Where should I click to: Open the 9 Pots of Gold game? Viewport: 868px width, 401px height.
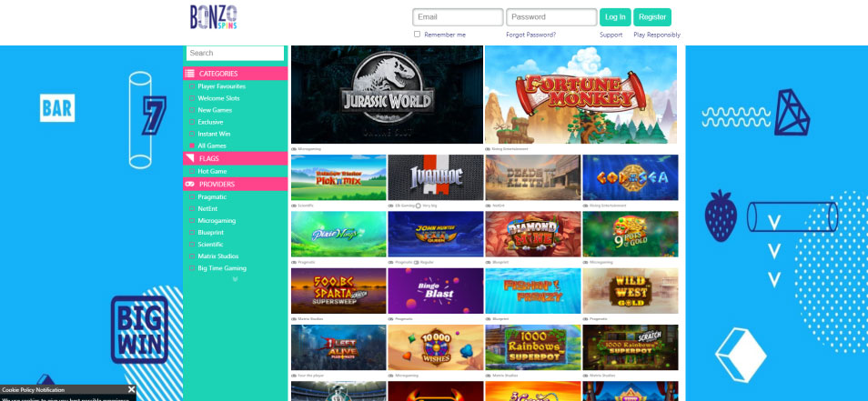click(x=631, y=234)
